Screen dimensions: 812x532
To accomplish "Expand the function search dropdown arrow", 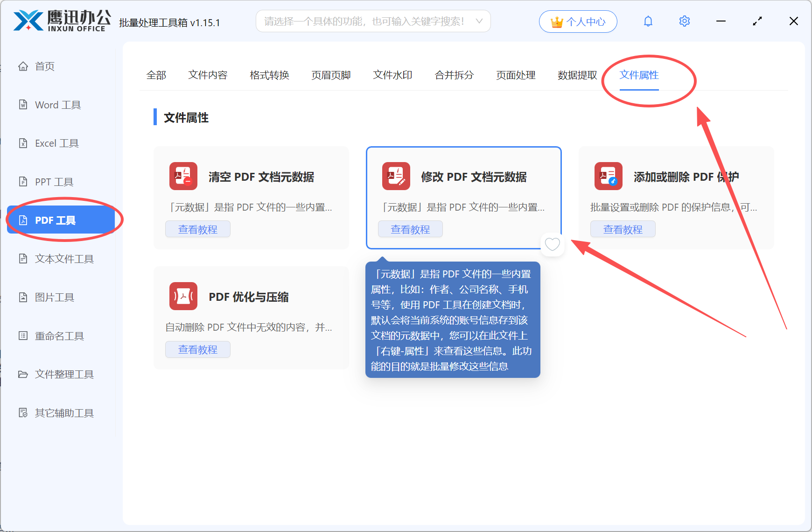I will coord(479,21).
